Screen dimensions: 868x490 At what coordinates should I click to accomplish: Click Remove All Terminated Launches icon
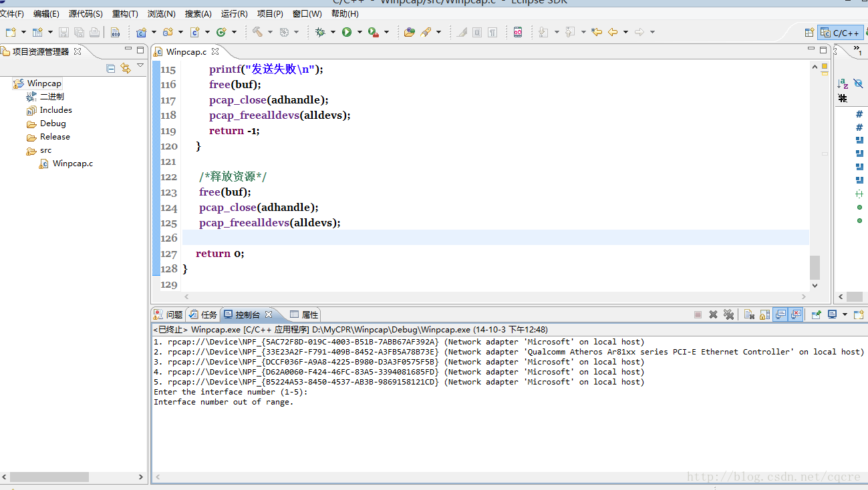pos(728,314)
